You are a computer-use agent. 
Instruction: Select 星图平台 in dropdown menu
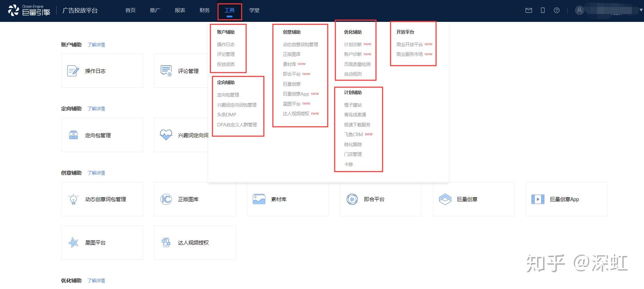coord(292,104)
